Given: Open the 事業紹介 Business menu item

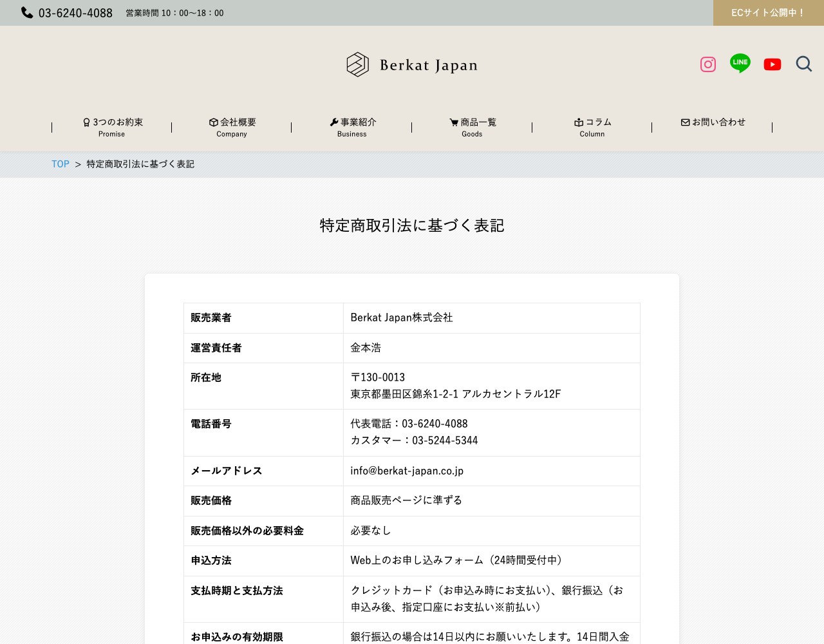Looking at the screenshot, I should click(x=352, y=128).
